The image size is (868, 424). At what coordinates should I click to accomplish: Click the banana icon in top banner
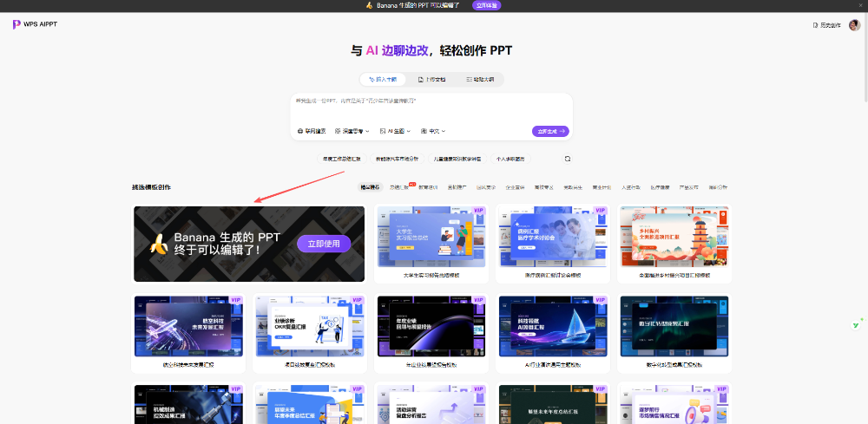click(369, 5)
